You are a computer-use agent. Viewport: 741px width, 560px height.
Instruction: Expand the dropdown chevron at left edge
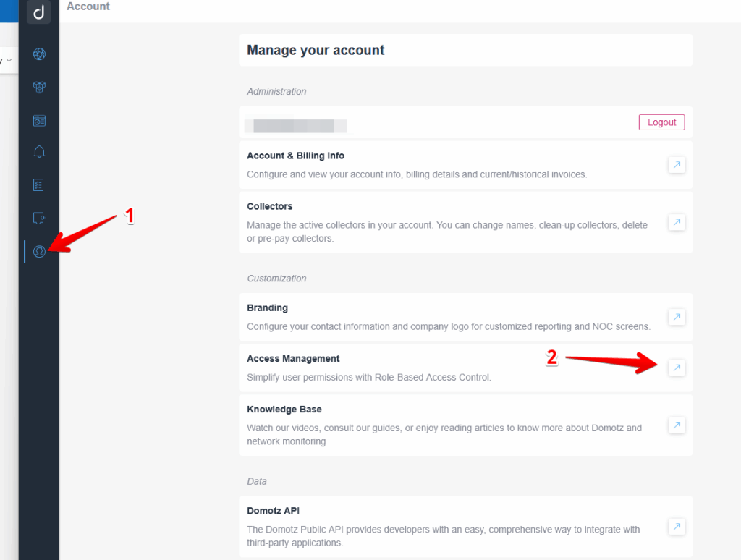click(8, 61)
